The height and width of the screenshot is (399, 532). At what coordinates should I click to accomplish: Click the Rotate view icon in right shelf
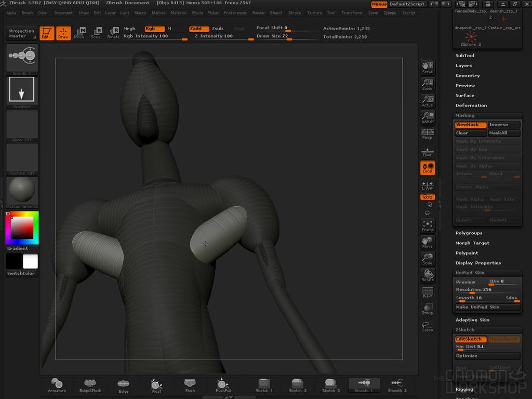[x=428, y=275]
